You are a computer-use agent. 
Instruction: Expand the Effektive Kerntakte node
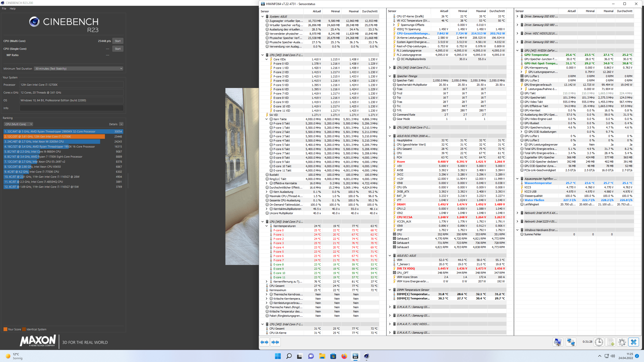tap(266, 183)
